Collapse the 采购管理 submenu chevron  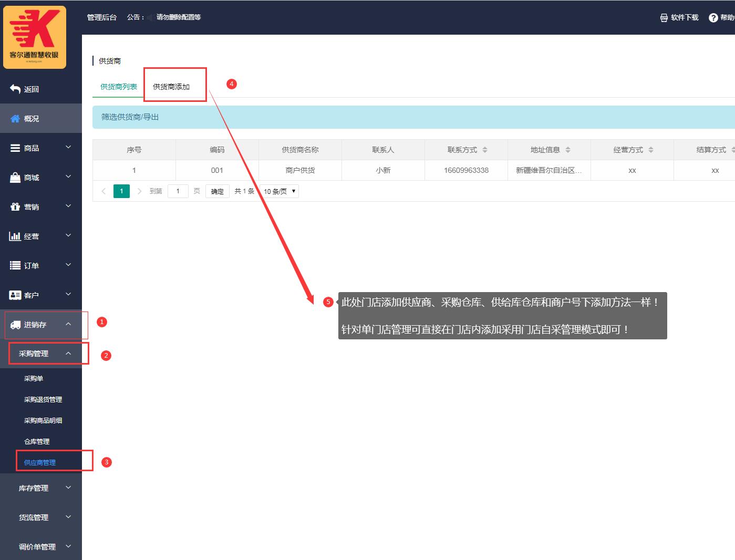[x=68, y=354]
